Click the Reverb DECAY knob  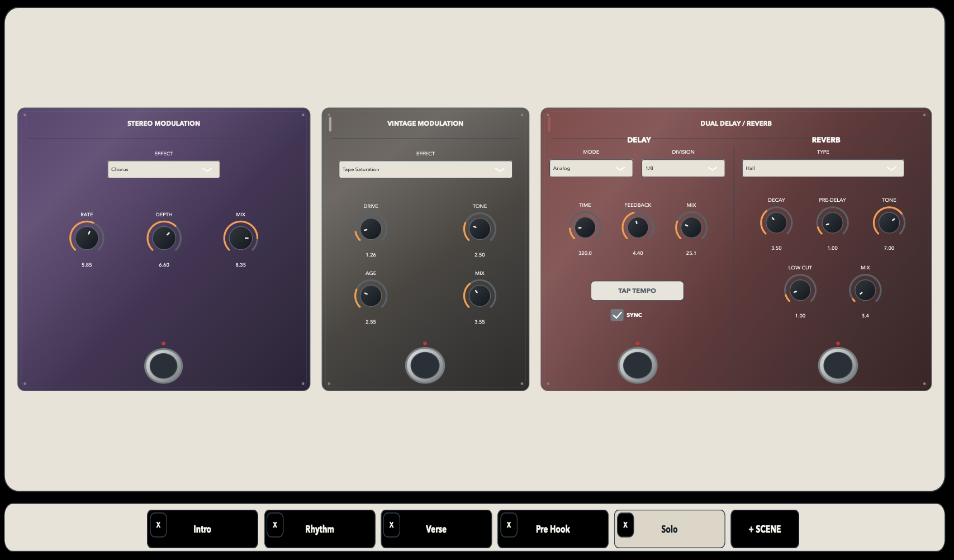pyautogui.click(x=776, y=223)
